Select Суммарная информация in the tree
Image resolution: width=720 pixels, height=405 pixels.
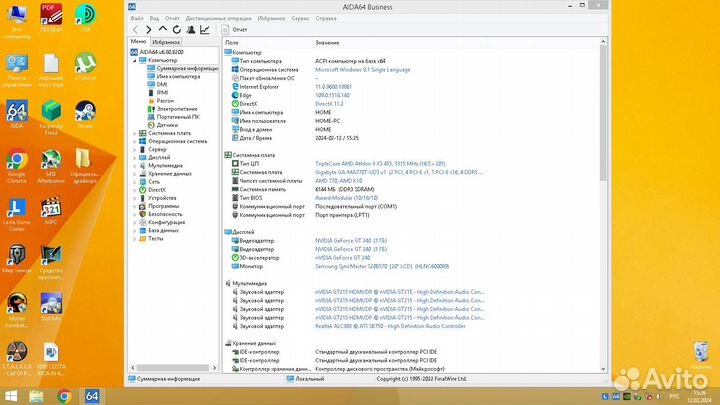click(x=183, y=68)
